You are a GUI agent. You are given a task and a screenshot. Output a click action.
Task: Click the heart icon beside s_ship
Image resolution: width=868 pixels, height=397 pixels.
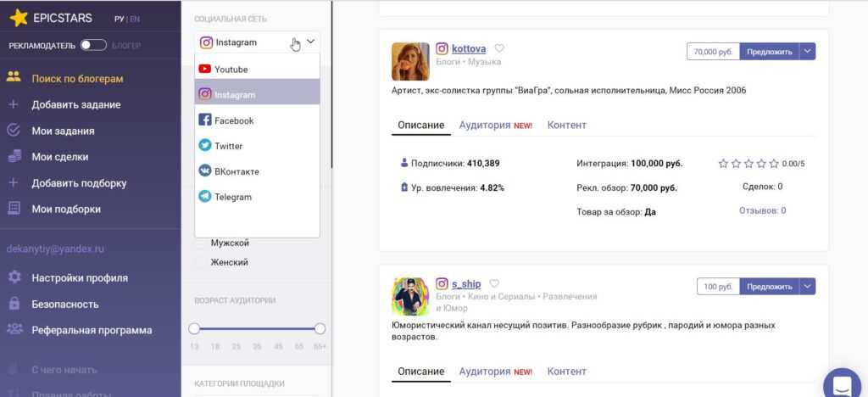click(x=495, y=283)
